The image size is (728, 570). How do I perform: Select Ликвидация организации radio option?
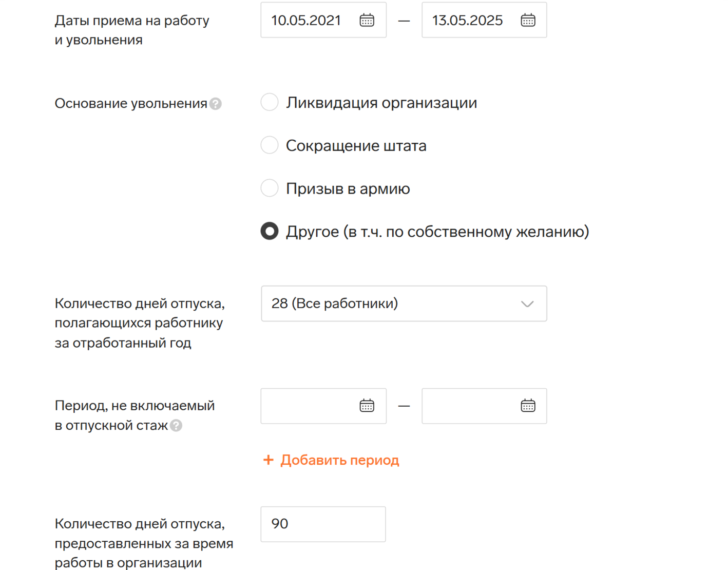[270, 102]
